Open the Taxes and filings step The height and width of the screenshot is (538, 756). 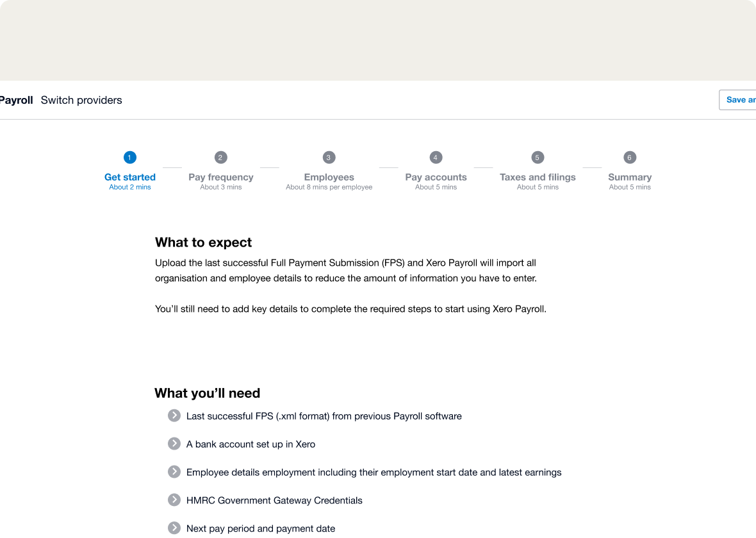tap(538, 177)
